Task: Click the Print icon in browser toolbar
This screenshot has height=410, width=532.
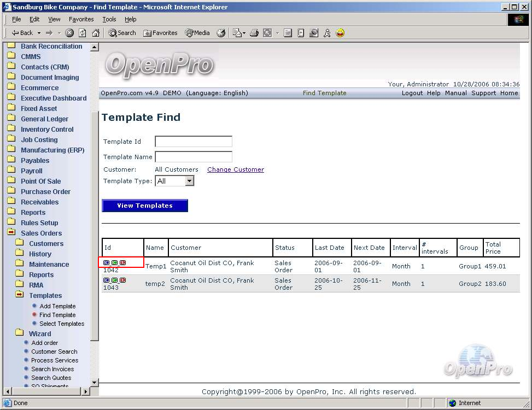Action: pos(254,33)
